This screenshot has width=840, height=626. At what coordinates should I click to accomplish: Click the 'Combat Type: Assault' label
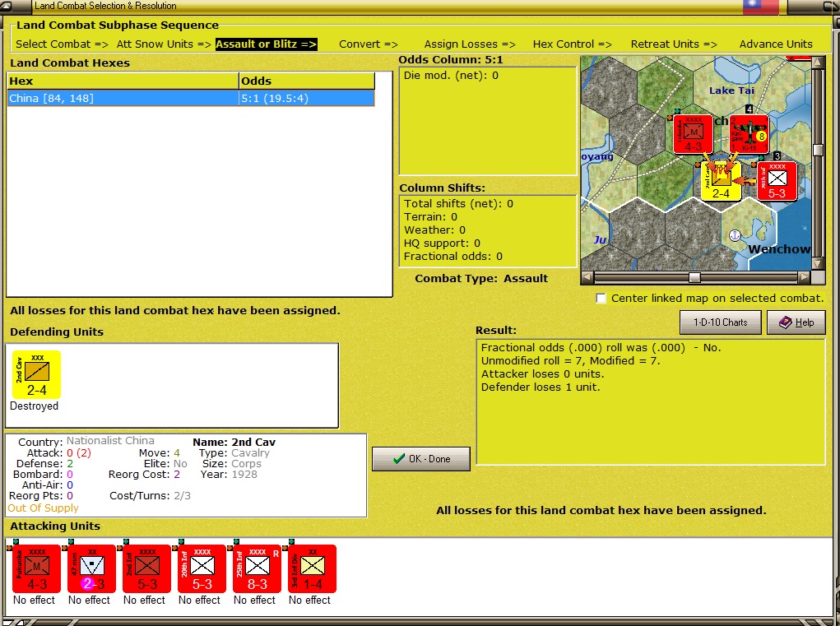[481, 279]
